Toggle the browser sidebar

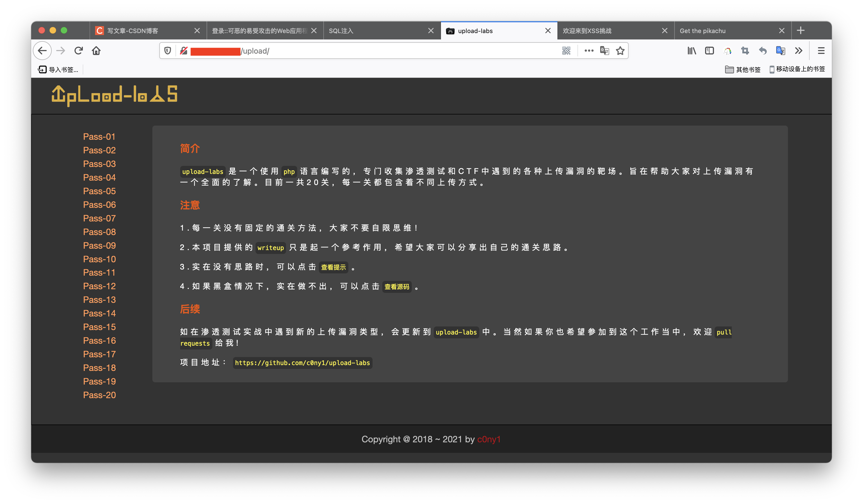[709, 50]
